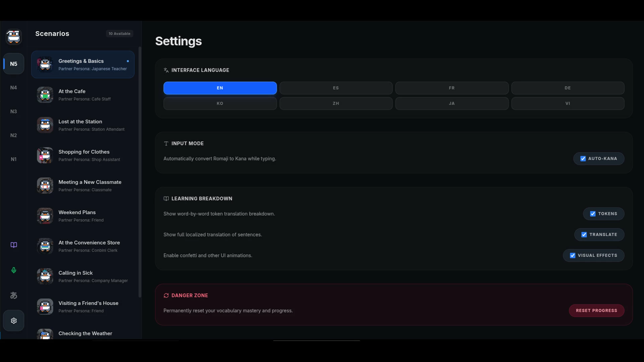Toggle the Visual Effects checkbox
This screenshot has width=644, height=362.
tap(573, 255)
